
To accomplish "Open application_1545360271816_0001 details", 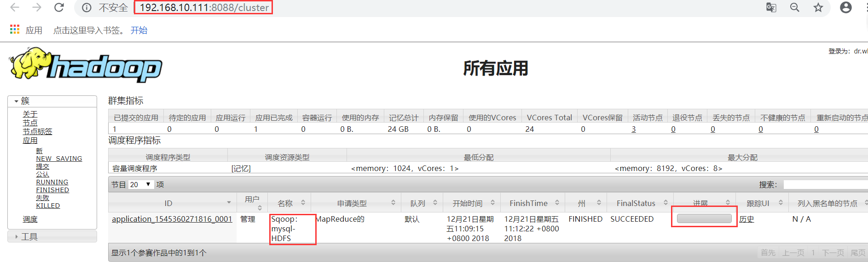I will [172, 219].
